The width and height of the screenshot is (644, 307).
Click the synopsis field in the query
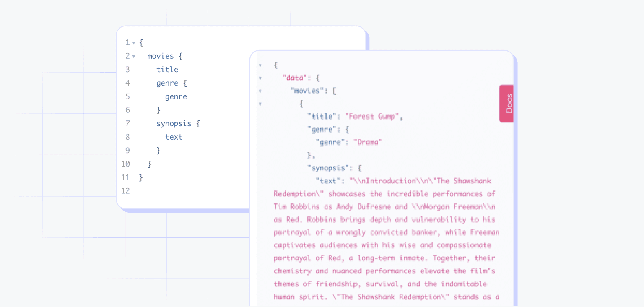pyautogui.click(x=173, y=123)
